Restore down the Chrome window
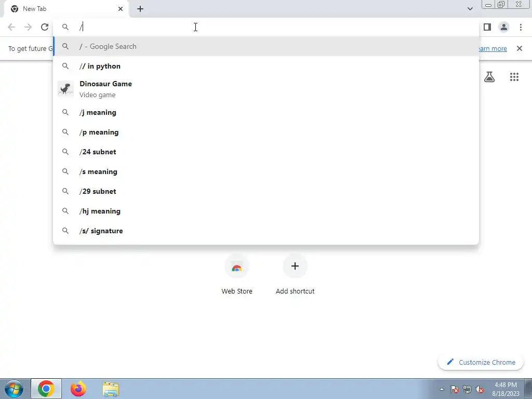 coord(501,5)
